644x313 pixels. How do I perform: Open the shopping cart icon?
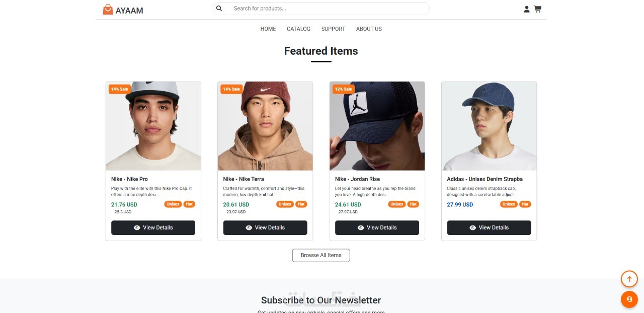pos(538,9)
